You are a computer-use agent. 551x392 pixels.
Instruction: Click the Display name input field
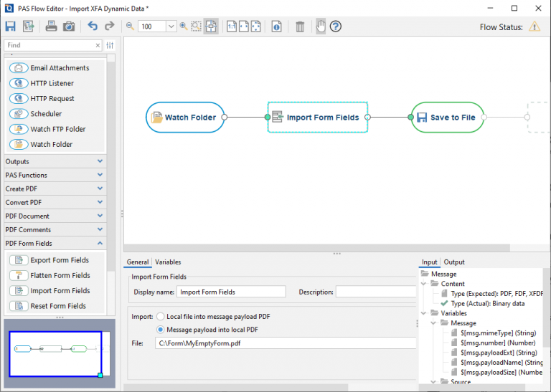point(231,292)
